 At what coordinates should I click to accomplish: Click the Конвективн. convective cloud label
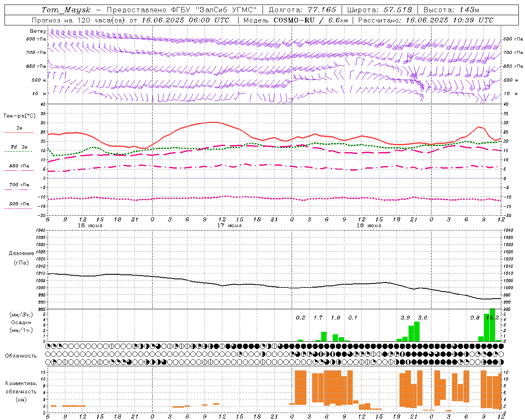tap(21, 383)
